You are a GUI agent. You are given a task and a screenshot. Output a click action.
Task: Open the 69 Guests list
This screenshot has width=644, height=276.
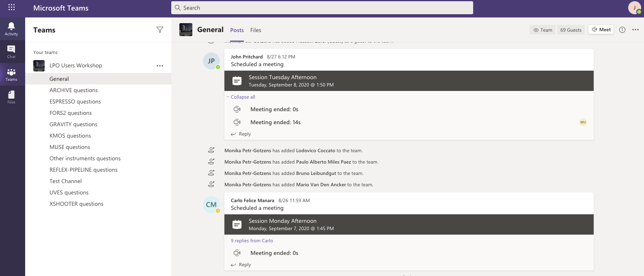(571, 30)
